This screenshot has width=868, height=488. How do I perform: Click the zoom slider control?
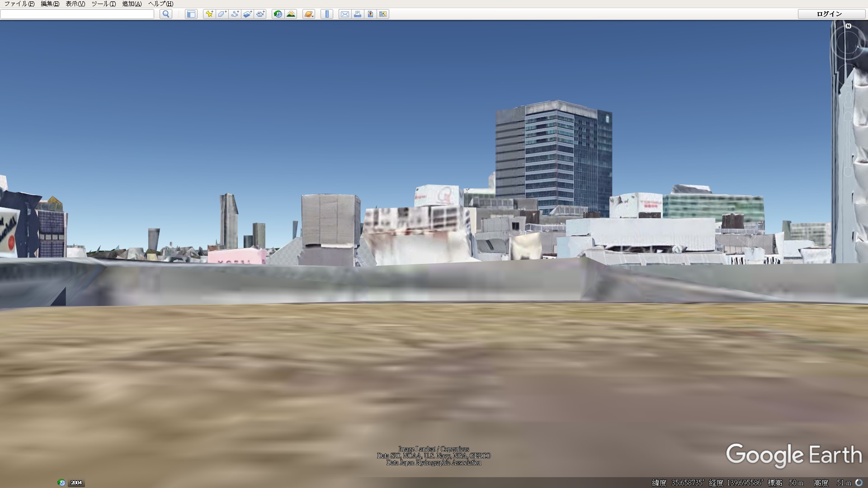[849, 145]
